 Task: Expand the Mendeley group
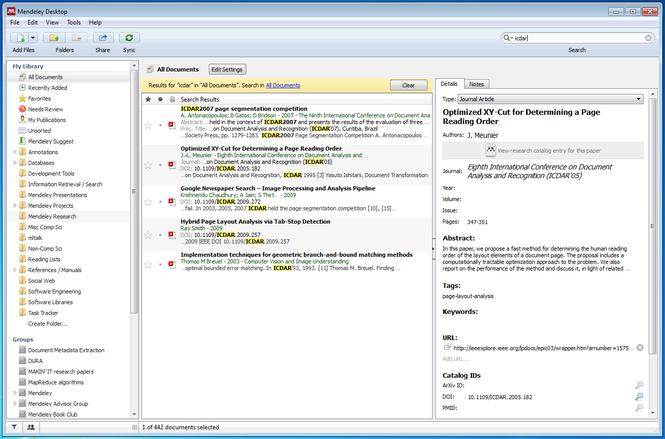click(15, 393)
